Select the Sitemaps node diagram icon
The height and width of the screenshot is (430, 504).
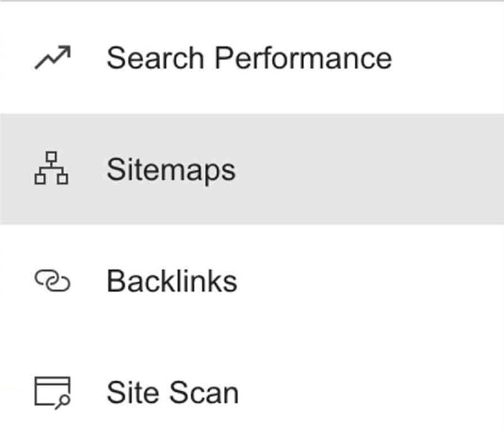[52, 169]
